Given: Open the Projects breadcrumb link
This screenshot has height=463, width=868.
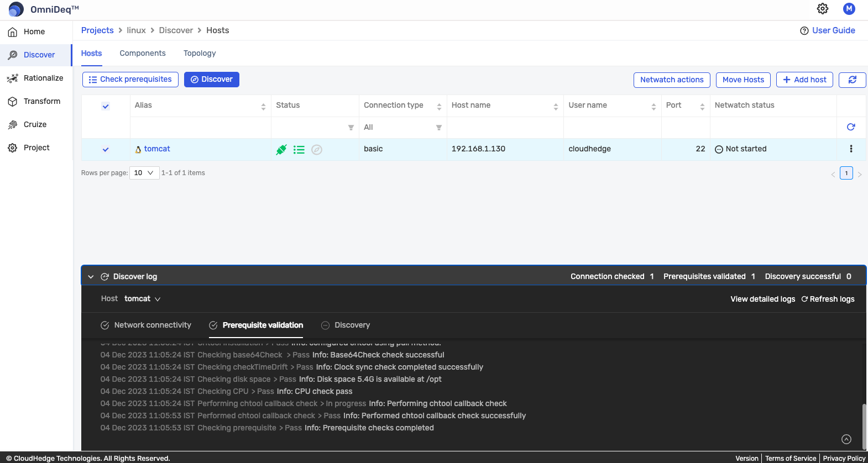Looking at the screenshot, I should [x=97, y=30].
